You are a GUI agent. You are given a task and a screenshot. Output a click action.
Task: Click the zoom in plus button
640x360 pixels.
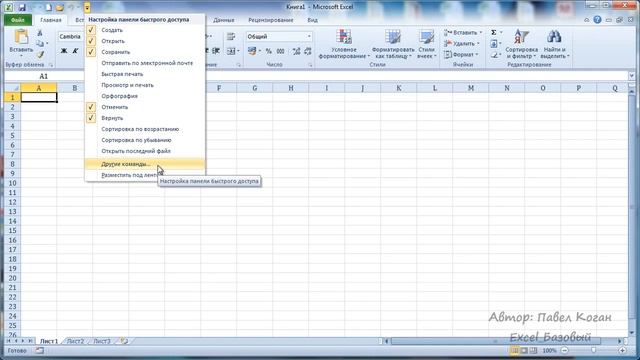coord(622,350)
